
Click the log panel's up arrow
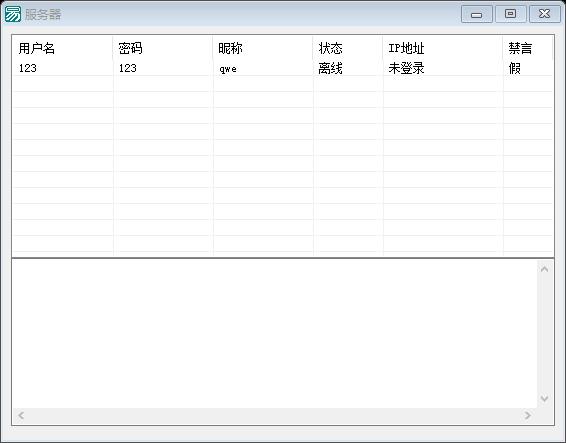point(545,269)
